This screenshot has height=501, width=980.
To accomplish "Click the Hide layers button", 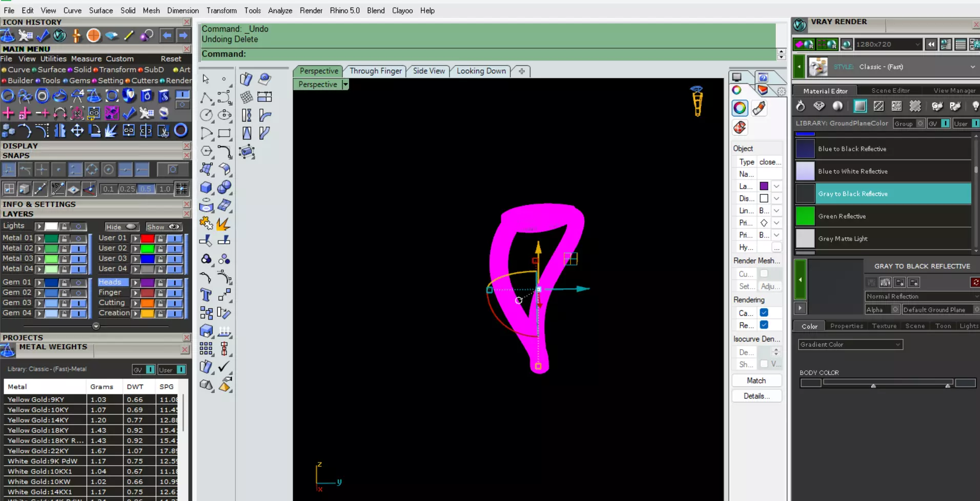I will coord(122,227).
